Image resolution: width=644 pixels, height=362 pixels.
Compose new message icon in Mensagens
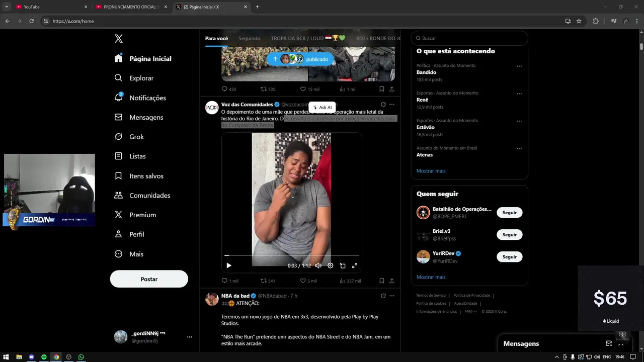pyautogui.click(x=608, y=343)
